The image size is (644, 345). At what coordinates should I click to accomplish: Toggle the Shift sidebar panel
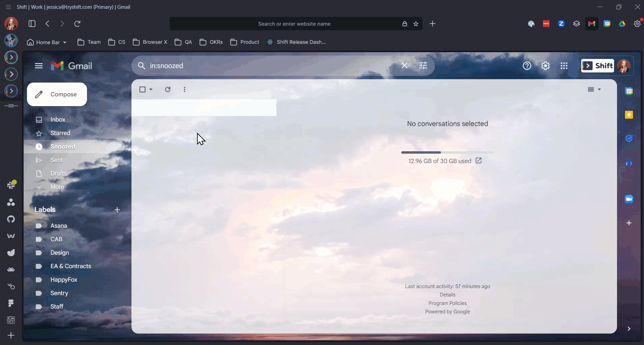(x=32, y=24)
